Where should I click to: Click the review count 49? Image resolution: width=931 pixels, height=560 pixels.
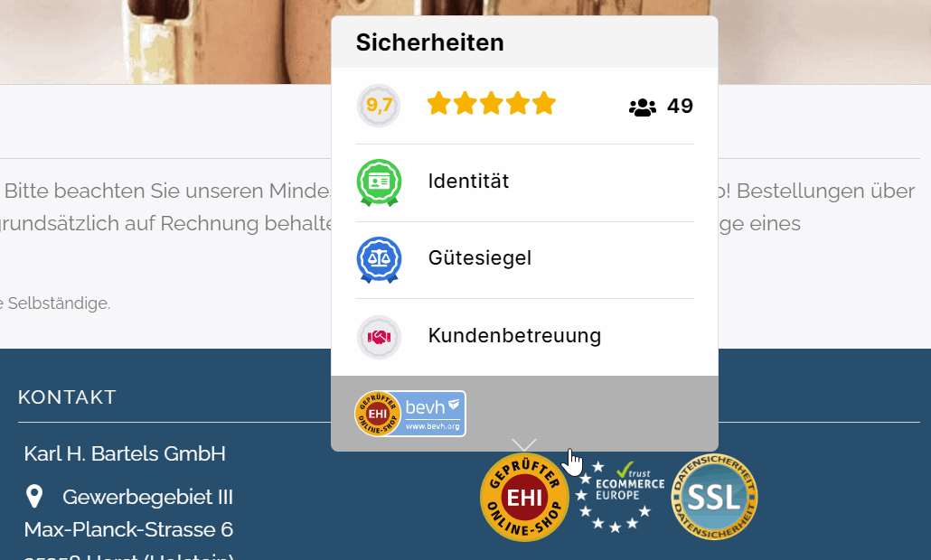(x=680, y=107)
